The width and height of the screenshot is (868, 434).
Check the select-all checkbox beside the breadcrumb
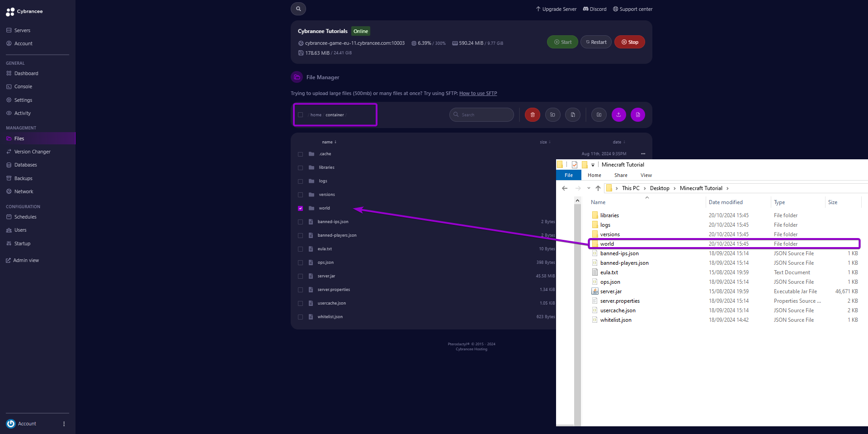tap(301, 114)
